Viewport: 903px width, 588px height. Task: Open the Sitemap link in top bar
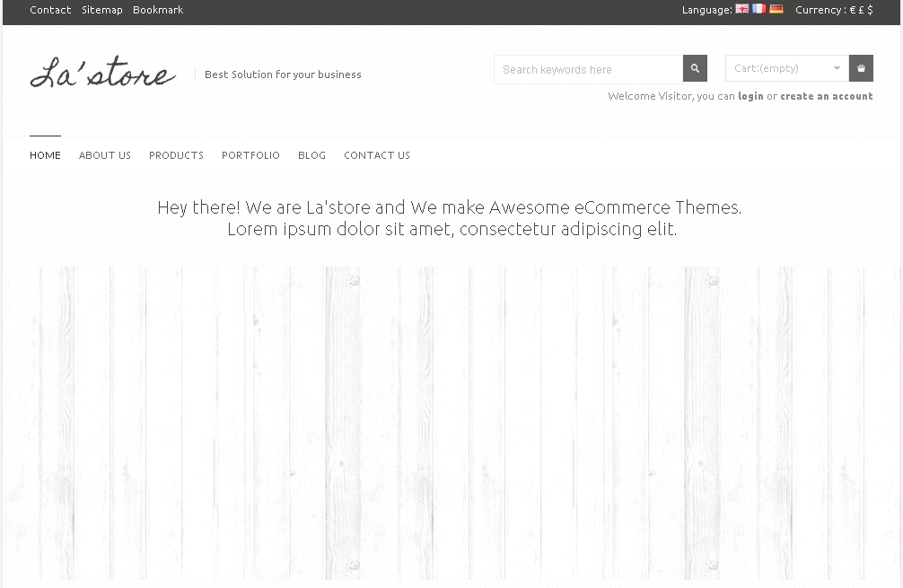point(101,10)
